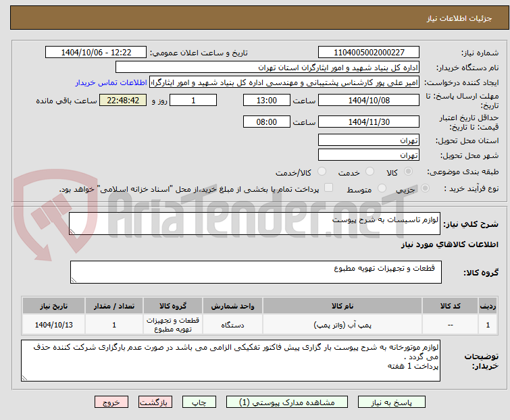Viewport: 510px width, 420px height.
Task: Click the remaining days field showing 1
Action: (193, 100)
